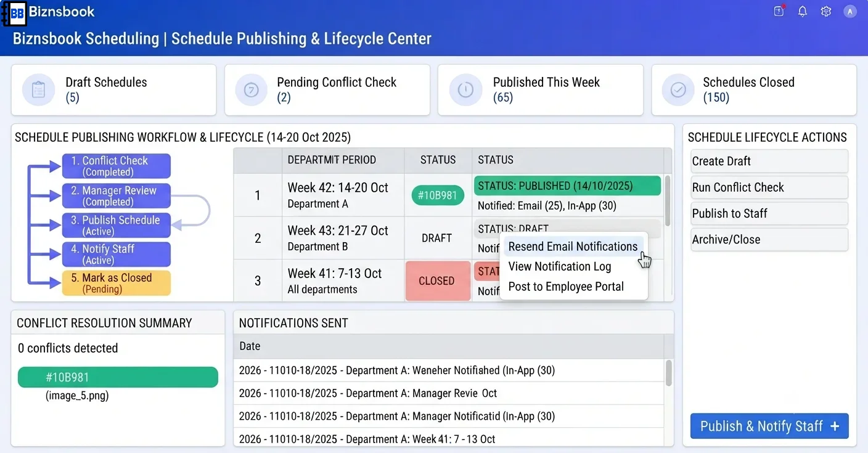Screen dimensions: 868x453
Task: Click the DEPARTMIT PERIOD column header
Action: (x=343, y=160)
